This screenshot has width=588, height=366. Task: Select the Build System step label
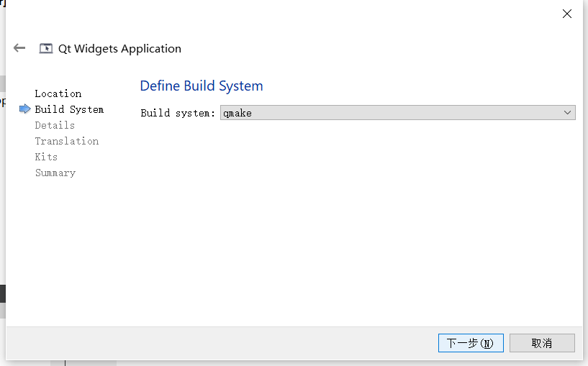69,109
